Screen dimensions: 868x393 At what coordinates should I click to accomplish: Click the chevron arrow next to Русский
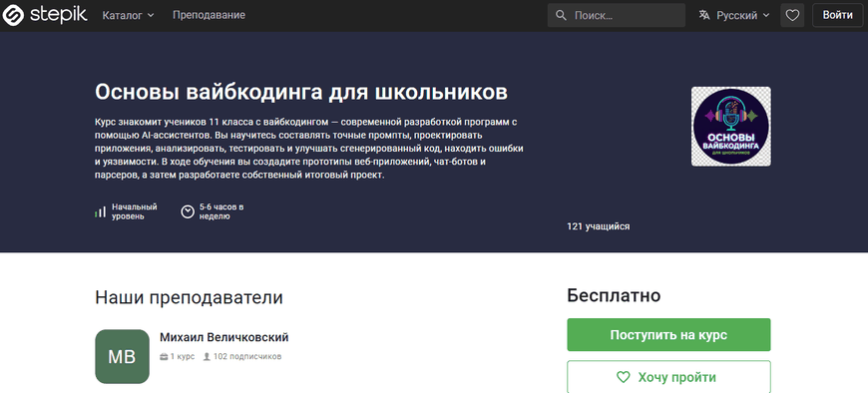pyautogui.click(x=766, y=16)
